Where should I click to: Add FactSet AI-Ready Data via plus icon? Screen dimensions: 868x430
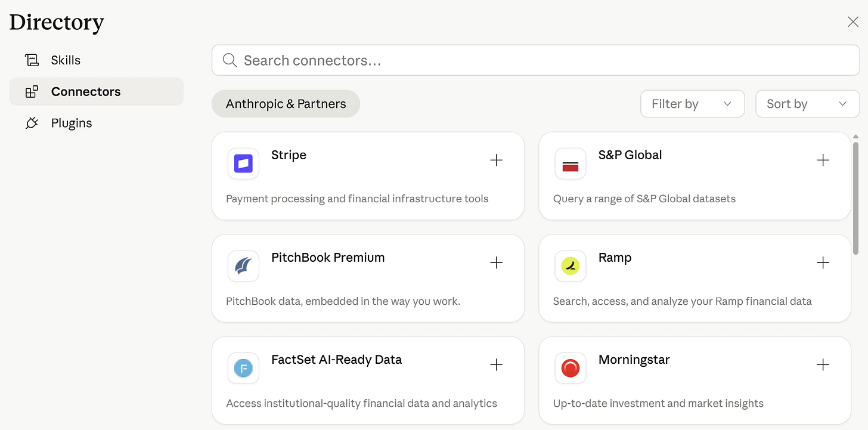[x=496, y=365]
